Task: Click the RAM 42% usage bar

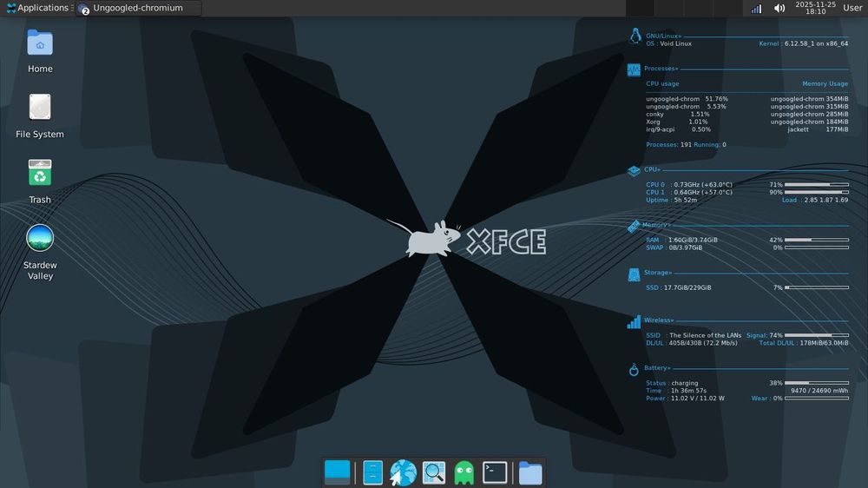Action: pos(817,240)
